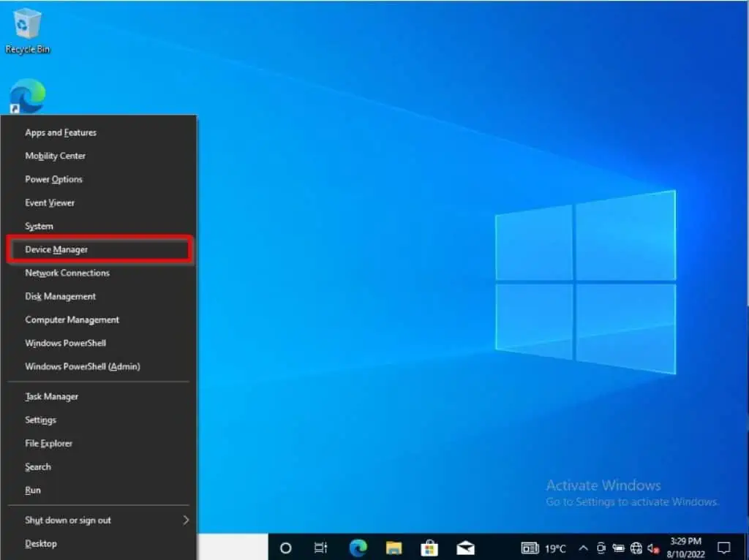Launch Microsoft Edge from the taskbar
Viewport: 749px width, 560px height.
[x=358, y=548]
